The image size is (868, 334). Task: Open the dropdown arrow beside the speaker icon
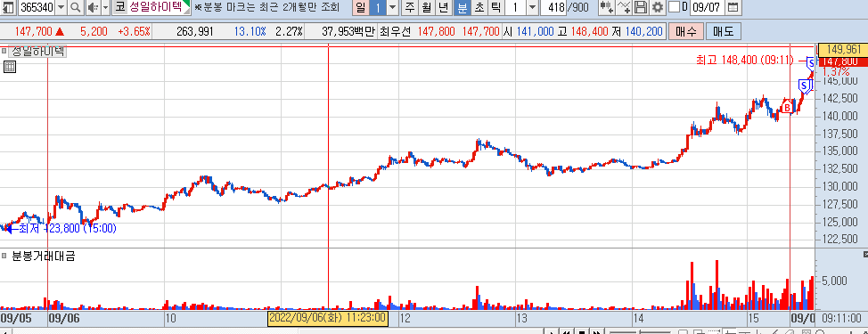point(106,8)
